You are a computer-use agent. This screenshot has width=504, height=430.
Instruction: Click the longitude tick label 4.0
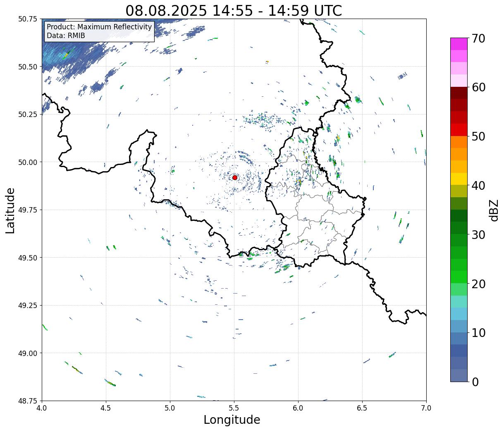tap(42, 408)
